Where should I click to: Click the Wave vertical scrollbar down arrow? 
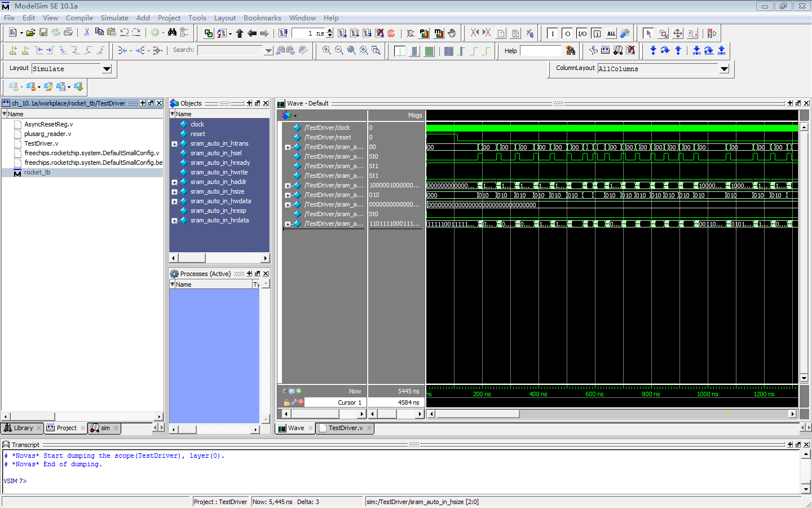pyautogui.click(x=805, y=378)
